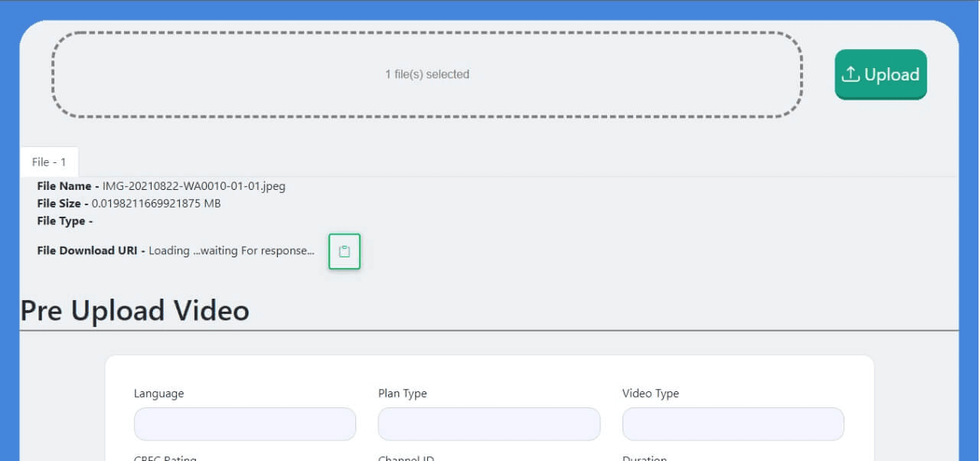
Task: Click the Language field label
Action: pyautogui.click(x=158, y=393)
